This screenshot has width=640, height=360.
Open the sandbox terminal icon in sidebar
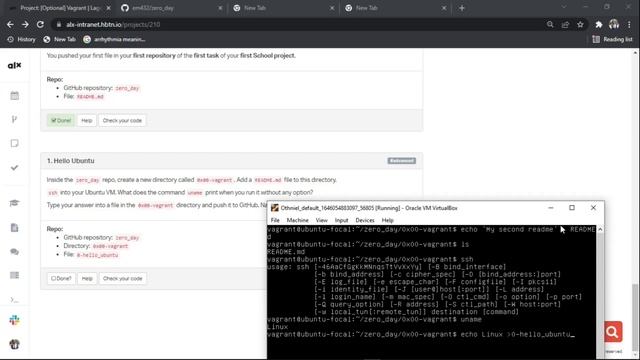(x=14, y=300)
